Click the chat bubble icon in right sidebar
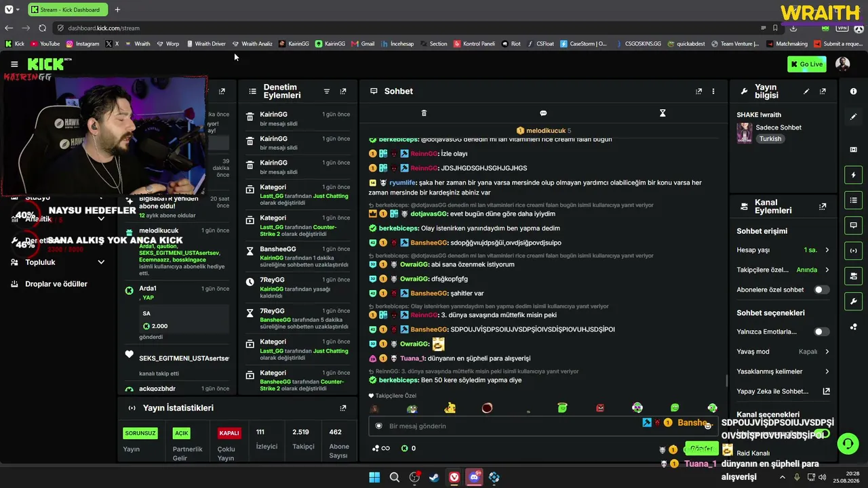The height and width of the screenshot is (488, 868). [853, 225]
